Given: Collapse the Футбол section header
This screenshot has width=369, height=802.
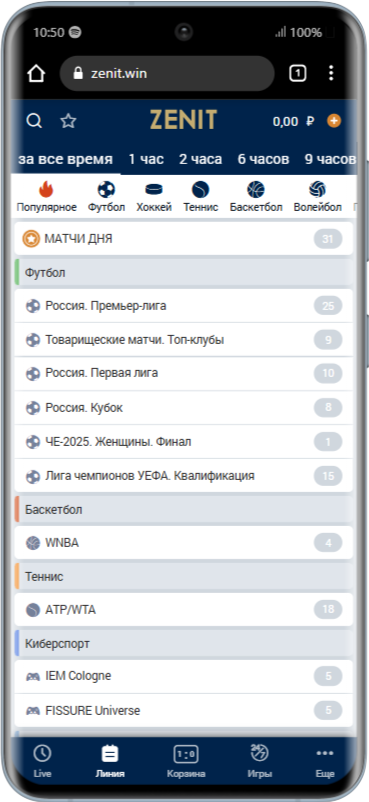Looking at the screenshot, I should tap(184, 273).
